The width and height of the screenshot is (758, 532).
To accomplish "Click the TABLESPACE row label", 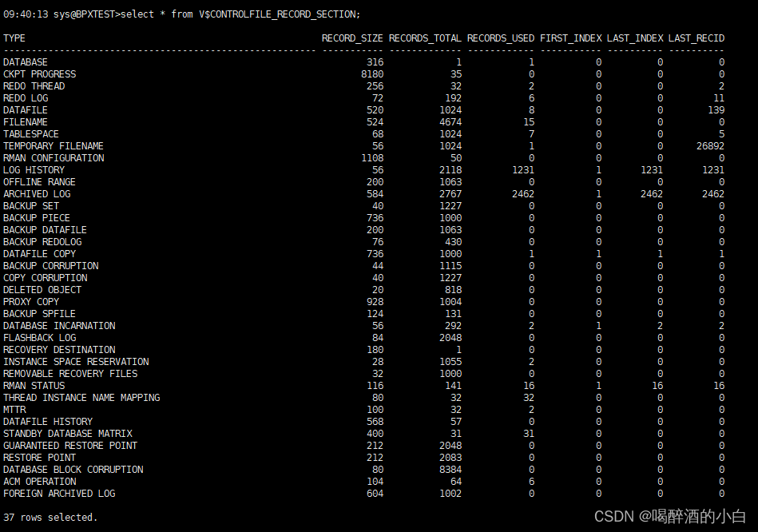I will pos(31,134).
